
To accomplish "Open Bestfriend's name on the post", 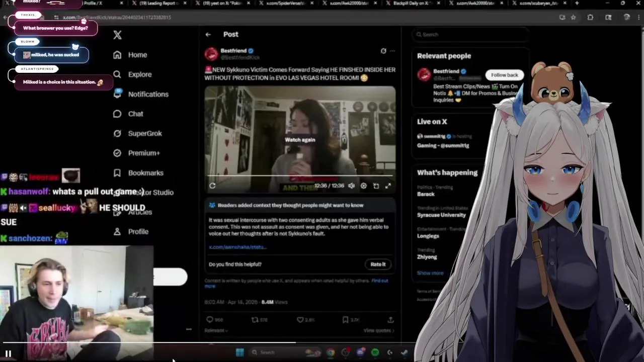I will pyautogui.click(x=233, y=51).
